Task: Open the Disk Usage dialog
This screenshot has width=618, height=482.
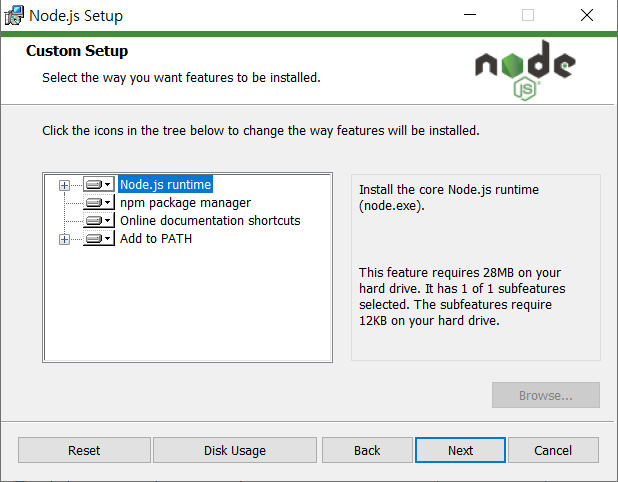Action: click(235, 450)
